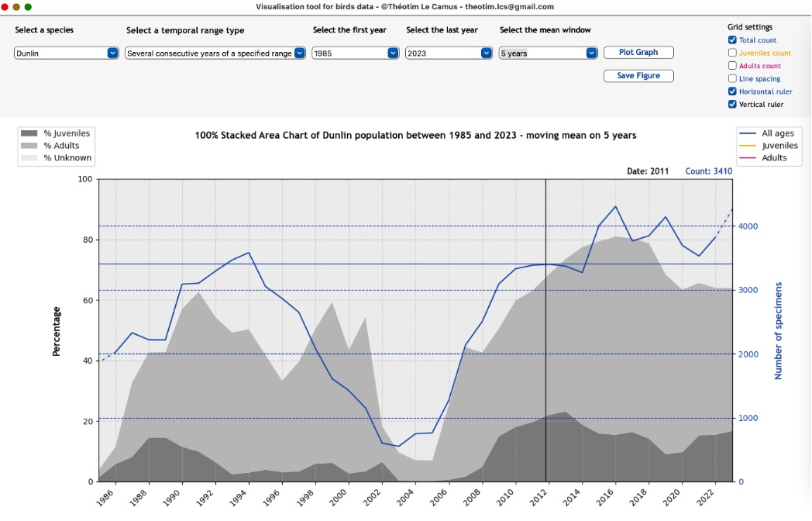The height and width of the screenshot is (521, 812).
Task: Uncheck the Vertical ruler option
Action: point(732,104)
